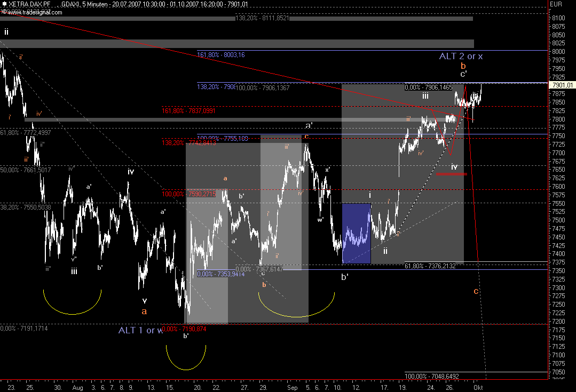
Task: Select the 'ALT 1 or w' annotation
Action: pyautogui.click(x=140, y=330)
